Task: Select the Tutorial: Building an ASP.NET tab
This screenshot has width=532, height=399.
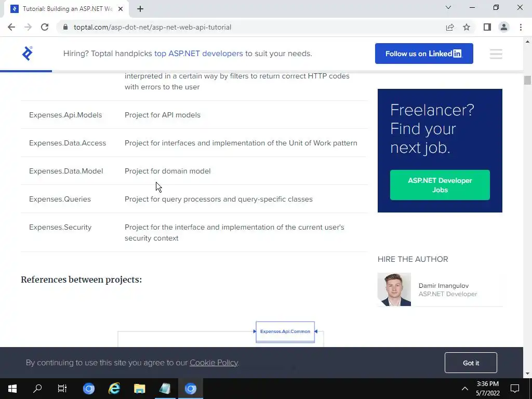Action: click(x=66, y=9)
